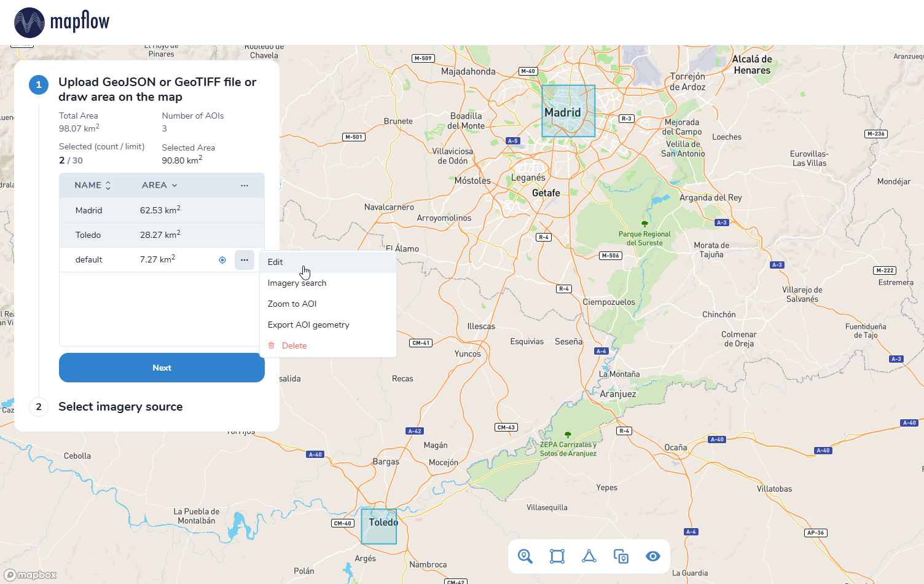This screenshot has width=924, height=584.
Task: Click the step 1 number badge
Action: click(x=39, y=85)
